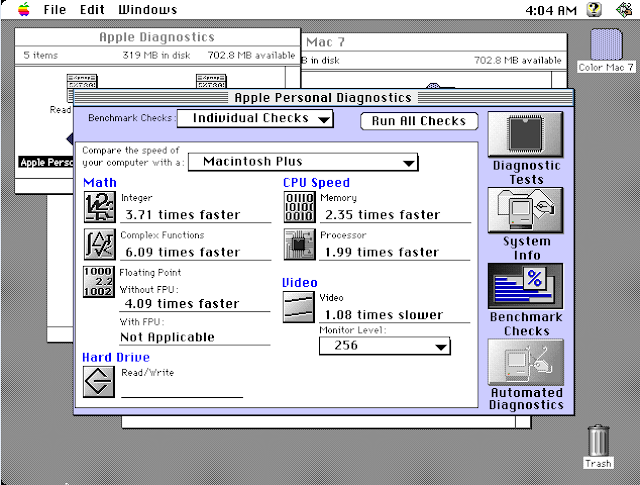
Task: Open the Edit menu
Action: [92, 9]
